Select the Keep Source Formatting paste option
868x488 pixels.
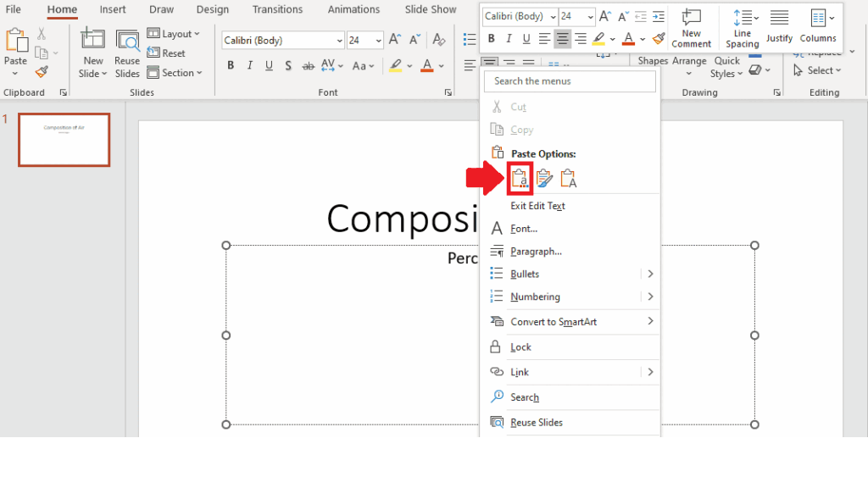[x=520, y=178]
